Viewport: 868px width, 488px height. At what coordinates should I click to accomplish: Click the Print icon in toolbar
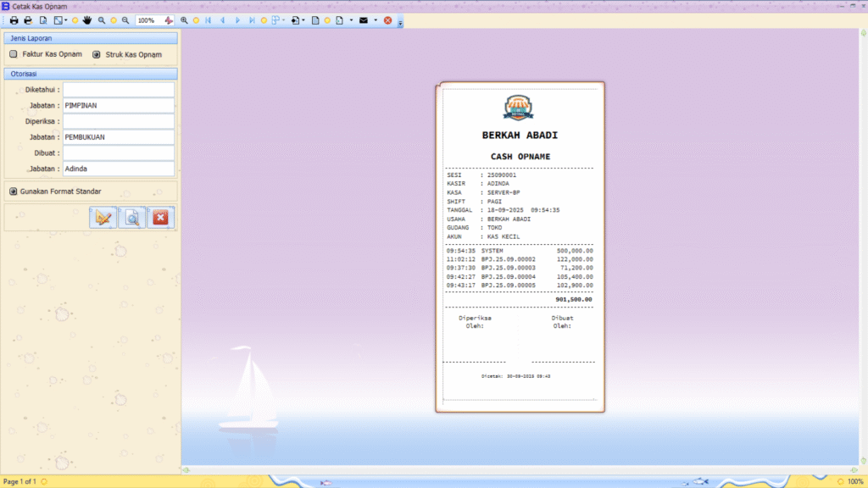(x=14, y=19)
